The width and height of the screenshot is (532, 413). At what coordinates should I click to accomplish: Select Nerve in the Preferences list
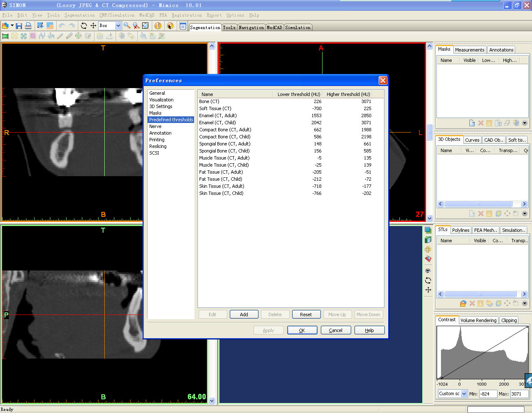click(155, 126)
